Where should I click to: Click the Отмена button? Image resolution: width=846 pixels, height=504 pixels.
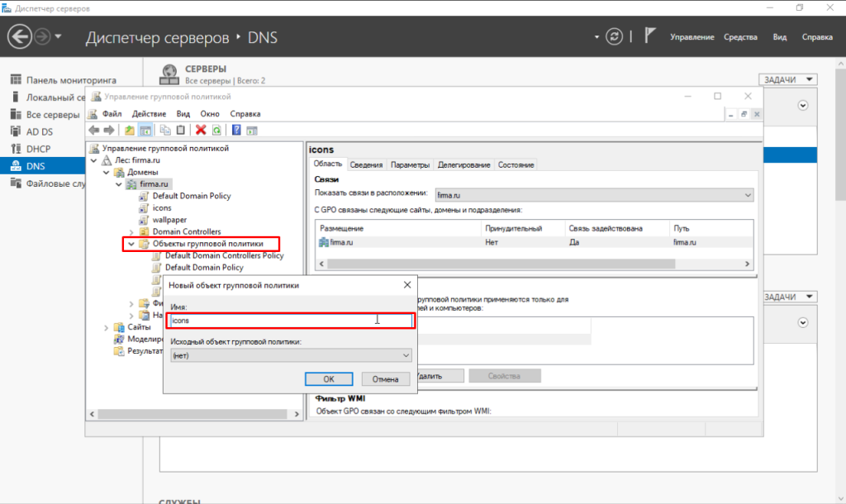pos(385,378)
